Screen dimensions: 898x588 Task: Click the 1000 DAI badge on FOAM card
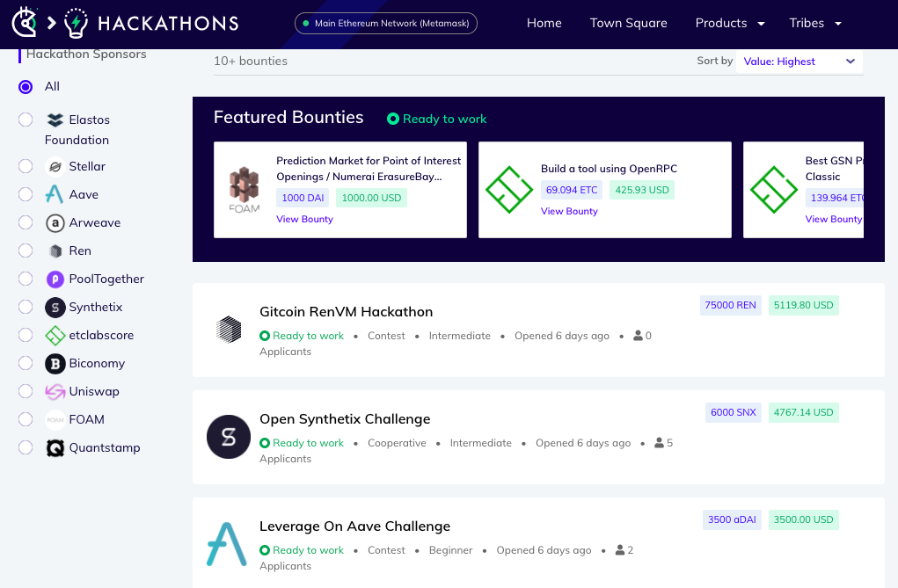pyautogui.click(x=303, y=198)
